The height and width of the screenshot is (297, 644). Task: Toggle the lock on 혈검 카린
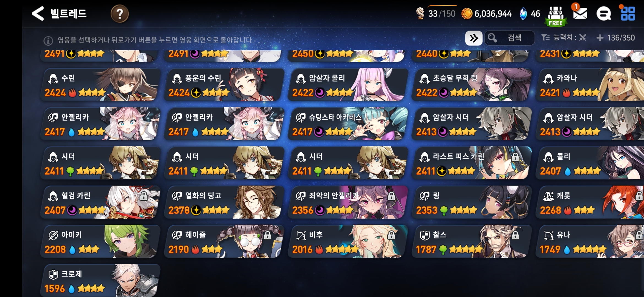click(x=144, y=196)
